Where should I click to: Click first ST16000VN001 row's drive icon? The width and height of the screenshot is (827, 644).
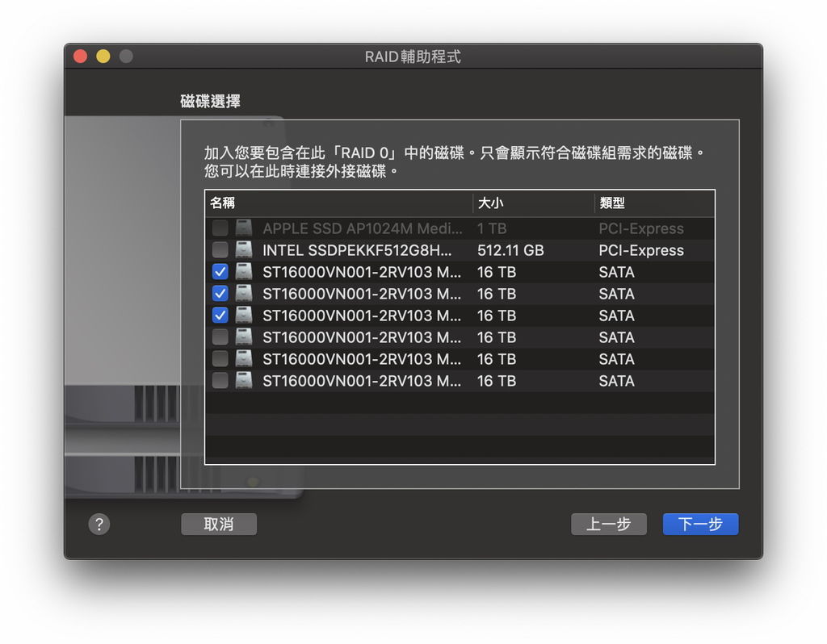click(x=244, y=272)
